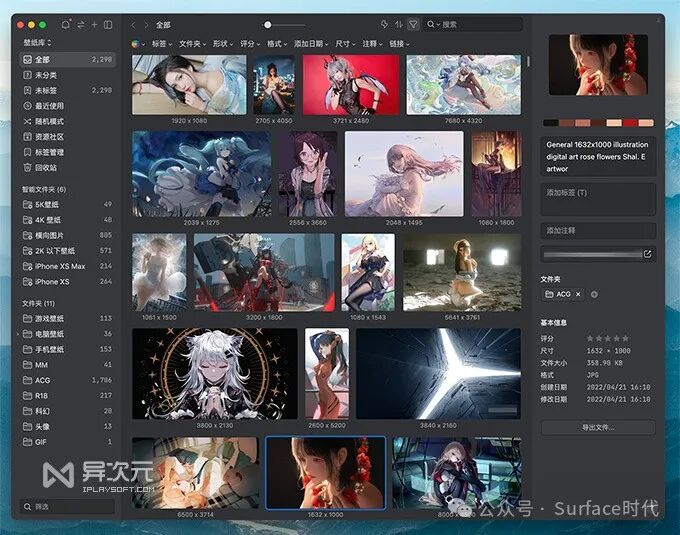Select the 1920 x 1080 thumbnail
Image resolution: width=680 pixels, height=535 pixels.
tap(189, 85)
